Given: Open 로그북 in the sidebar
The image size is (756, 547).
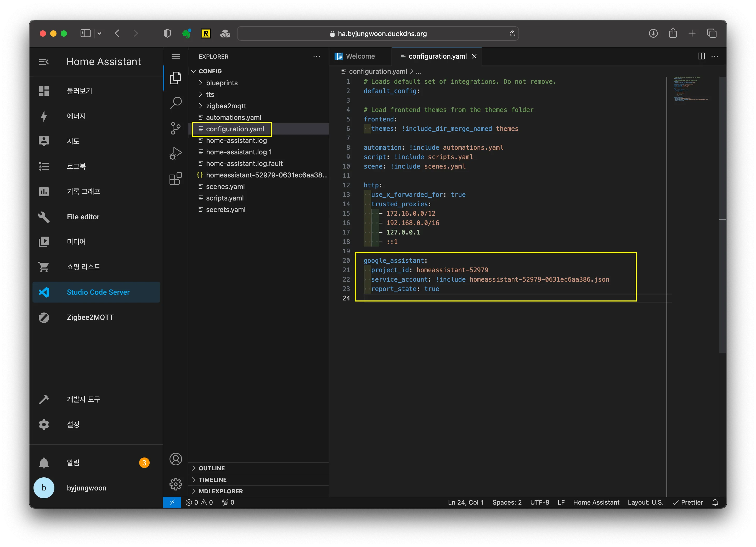Looking at the screenshot, I should tap(96, 166).
